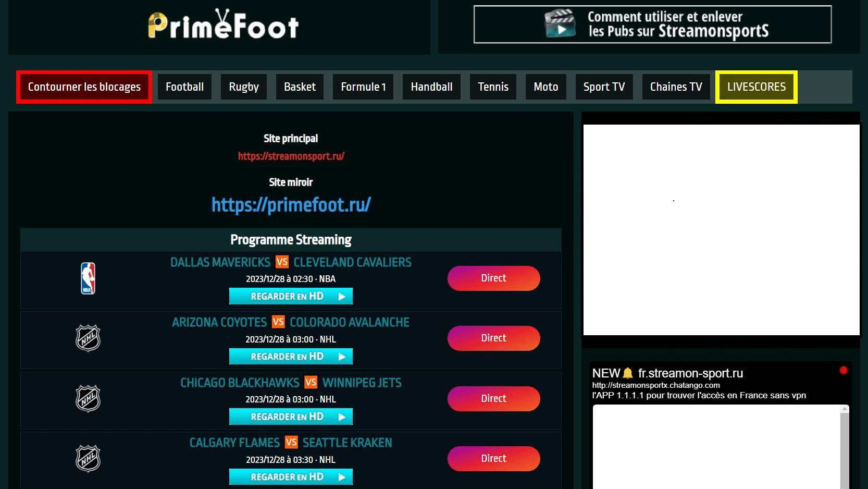Click the NHL logo beside Calgary Flames
Screen dimensions: 868x489
click(88, 459)
